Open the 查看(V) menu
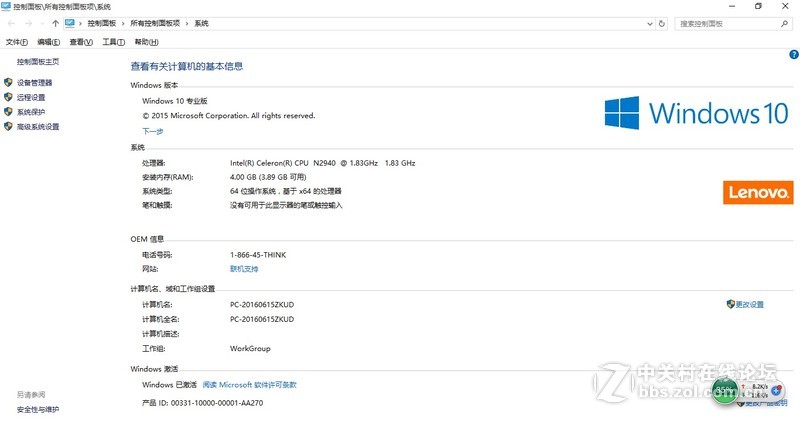Screen dimensions: 800x426 (81, 42)
